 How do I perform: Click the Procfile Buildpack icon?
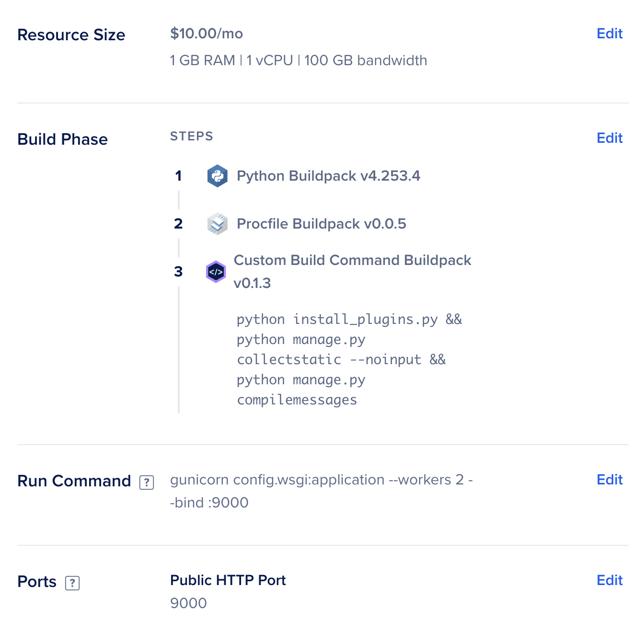pyautogui.click(x=217, y=224)
